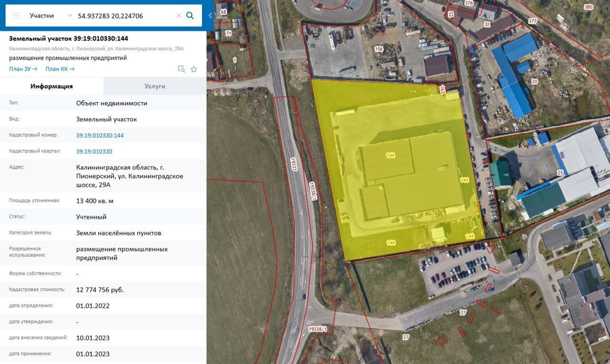610x364 pixels.
Task: Click the coordinates search input field
Action: [x=125, y=16]
